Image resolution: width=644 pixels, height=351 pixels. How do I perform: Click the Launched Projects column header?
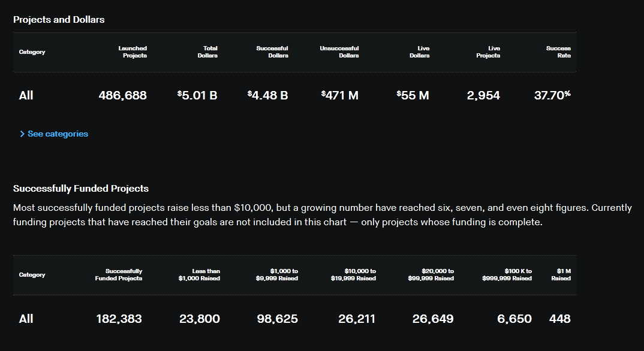tap(133, 52)
